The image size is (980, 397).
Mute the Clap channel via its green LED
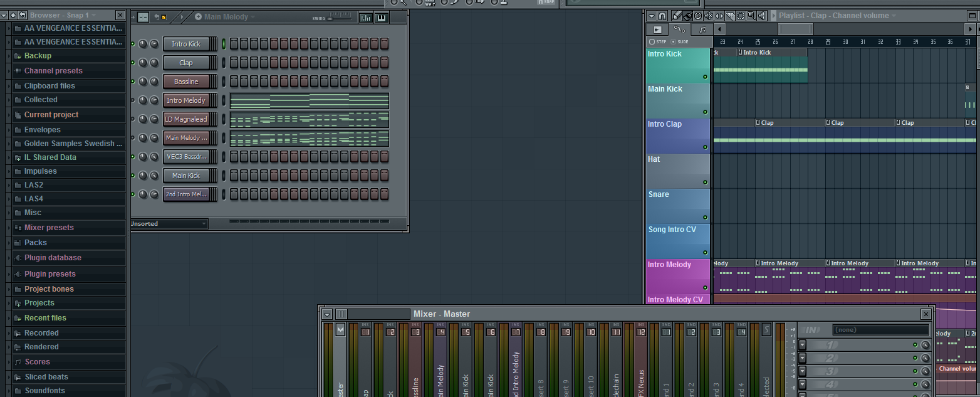[x=132, y=63]
